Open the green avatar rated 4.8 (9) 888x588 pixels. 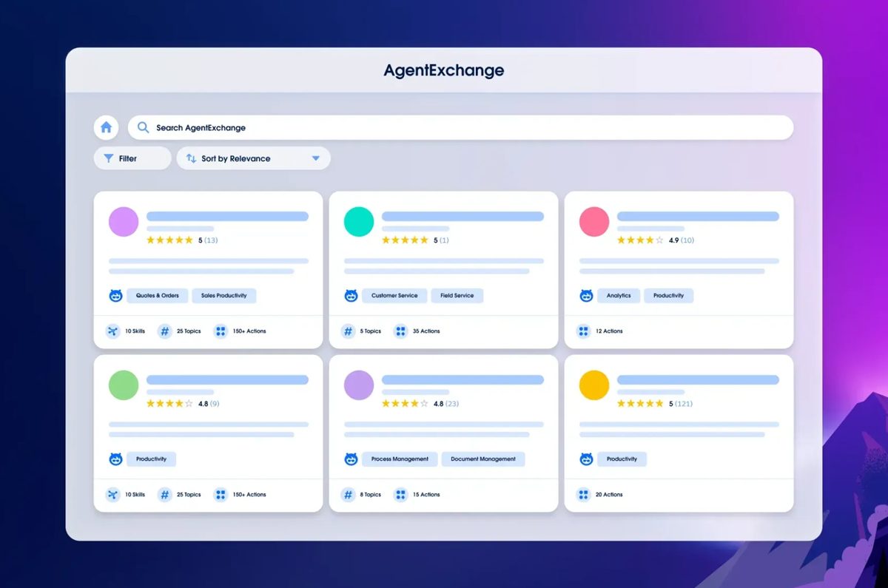124,385
